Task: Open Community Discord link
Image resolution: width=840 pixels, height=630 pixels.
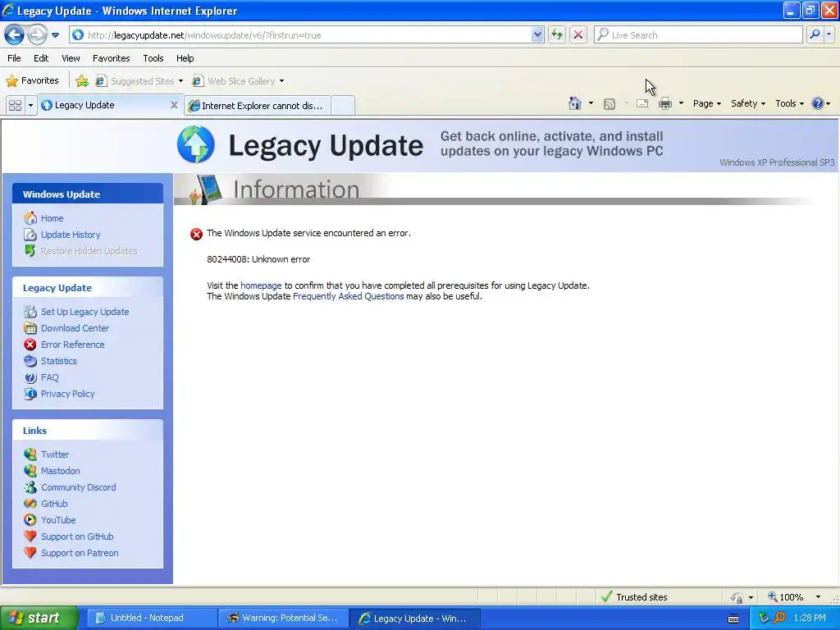Action: [x=78, y=487]
